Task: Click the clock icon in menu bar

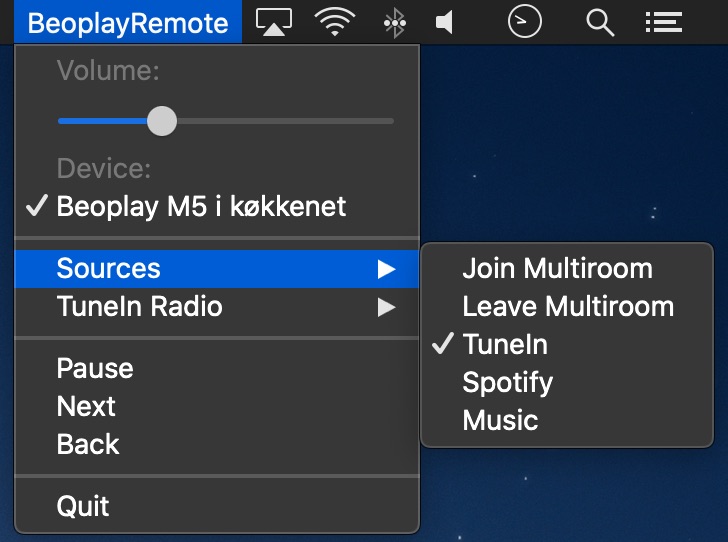Action: pos(525,21)
